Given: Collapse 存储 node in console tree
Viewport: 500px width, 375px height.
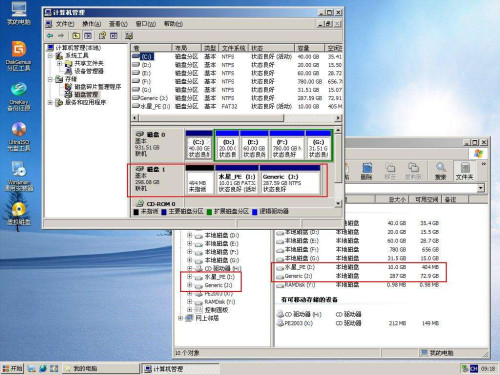Looking at the screenshot, I should (50, 79).
